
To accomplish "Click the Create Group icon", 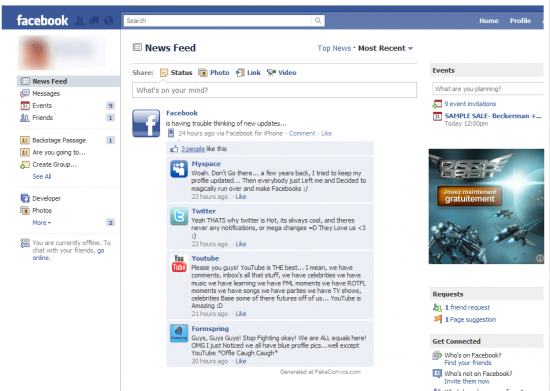I will coord(25,164).
